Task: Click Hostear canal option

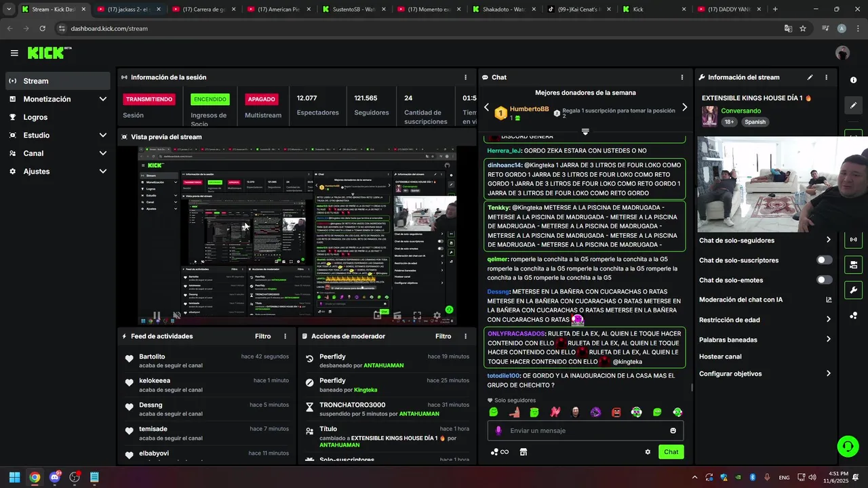Action: click(720, 357)
